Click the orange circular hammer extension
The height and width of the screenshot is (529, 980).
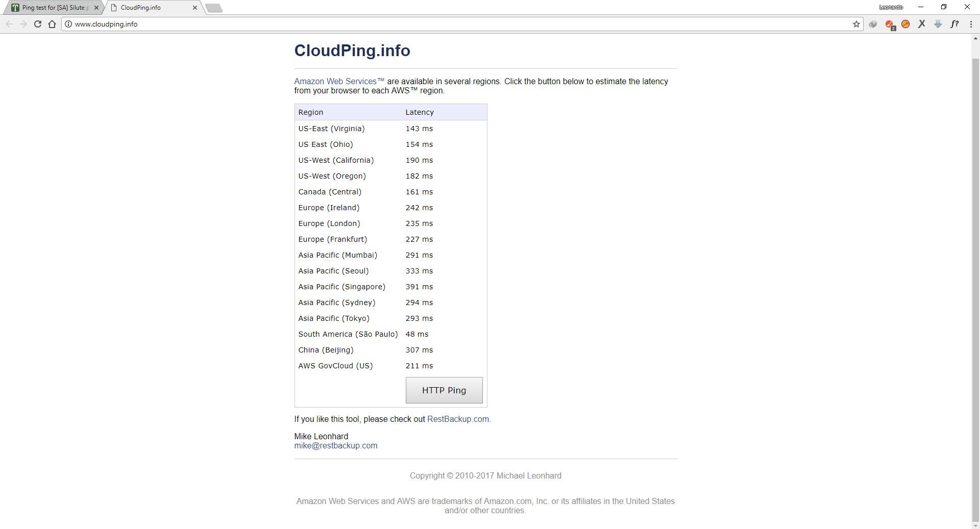coord(905,24)
